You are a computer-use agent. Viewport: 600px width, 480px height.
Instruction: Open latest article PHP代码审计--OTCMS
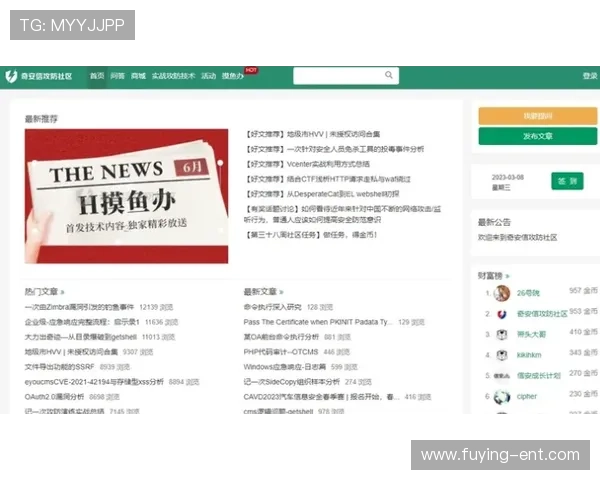281,352
